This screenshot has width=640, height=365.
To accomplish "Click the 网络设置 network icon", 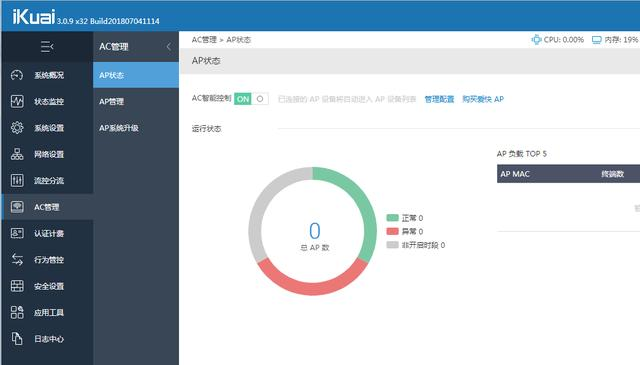I will (17, 154).
